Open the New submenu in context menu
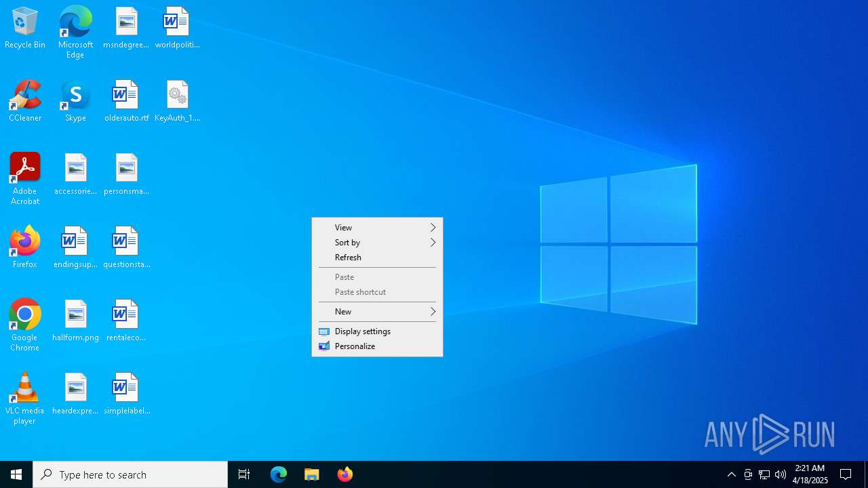Viewport: 868px width, 488px height. [x=377, y=312]
